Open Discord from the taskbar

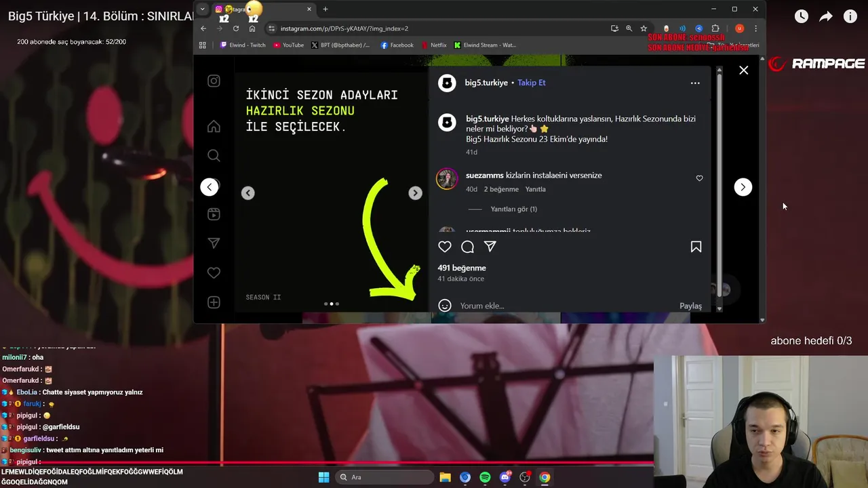point(505,477)
